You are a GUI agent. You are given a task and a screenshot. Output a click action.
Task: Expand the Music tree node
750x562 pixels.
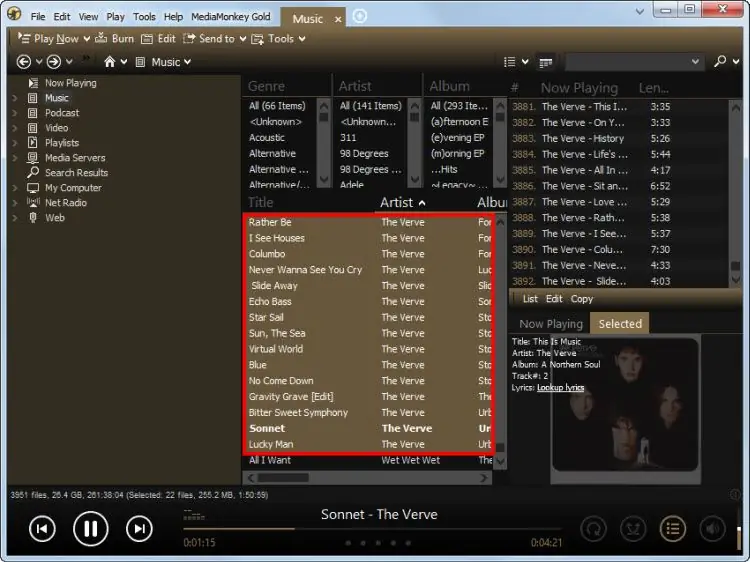(x=14, y=98)
